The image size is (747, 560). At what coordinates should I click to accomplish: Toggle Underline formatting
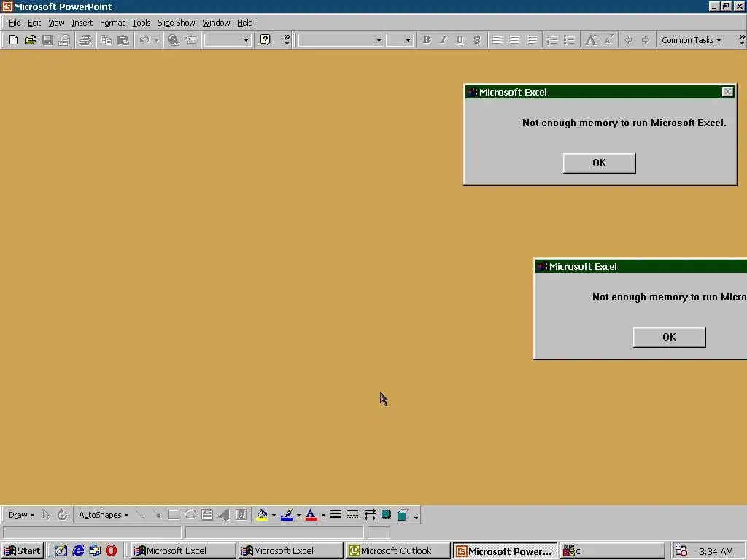point(460,40)
